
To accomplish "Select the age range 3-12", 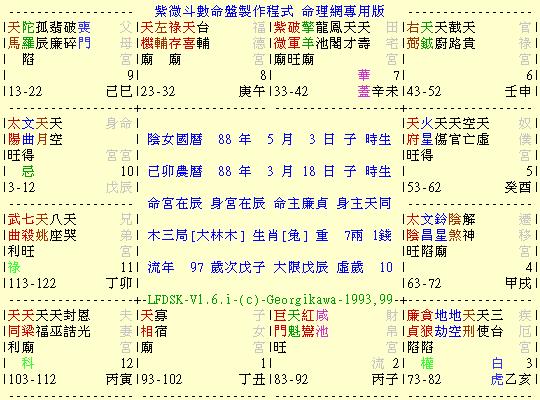I will tap(22, 187).
